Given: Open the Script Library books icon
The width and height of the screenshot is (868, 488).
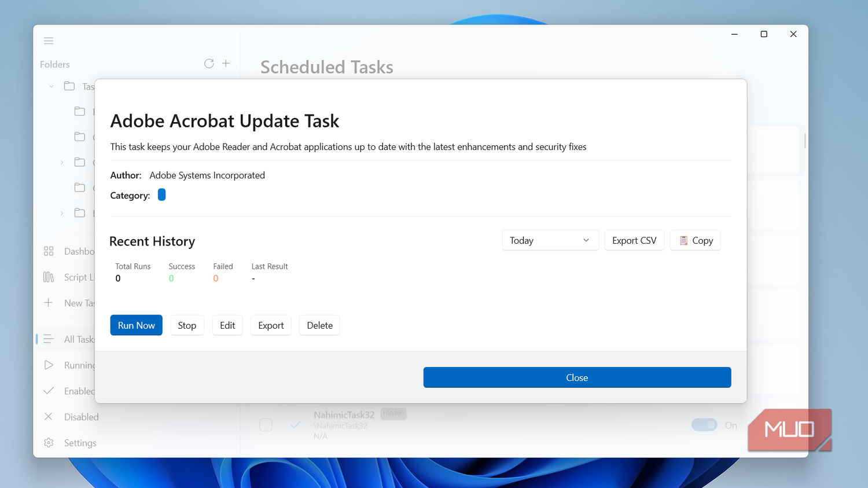Looking at the screenshot, I should (x=49, y=277).
